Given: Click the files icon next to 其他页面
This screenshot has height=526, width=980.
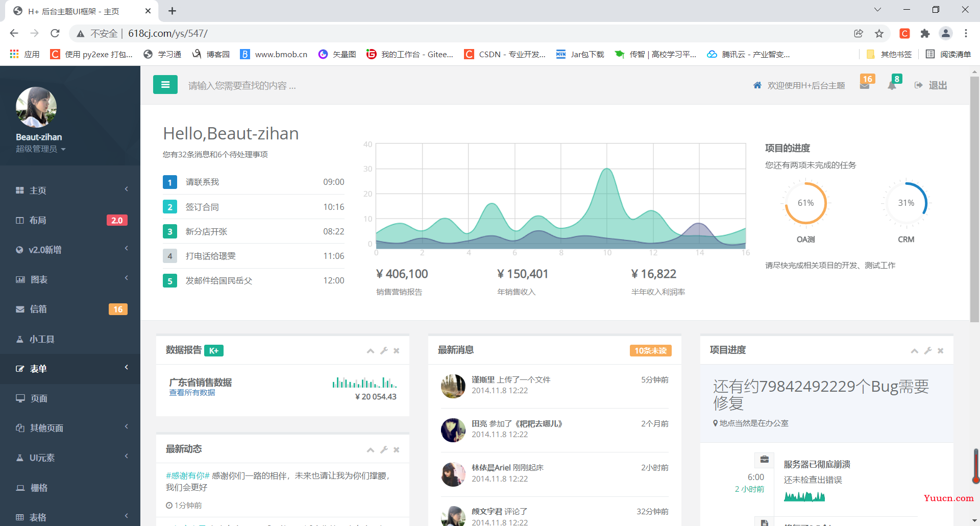Looking at the screenshot, I should pos(20,428).
